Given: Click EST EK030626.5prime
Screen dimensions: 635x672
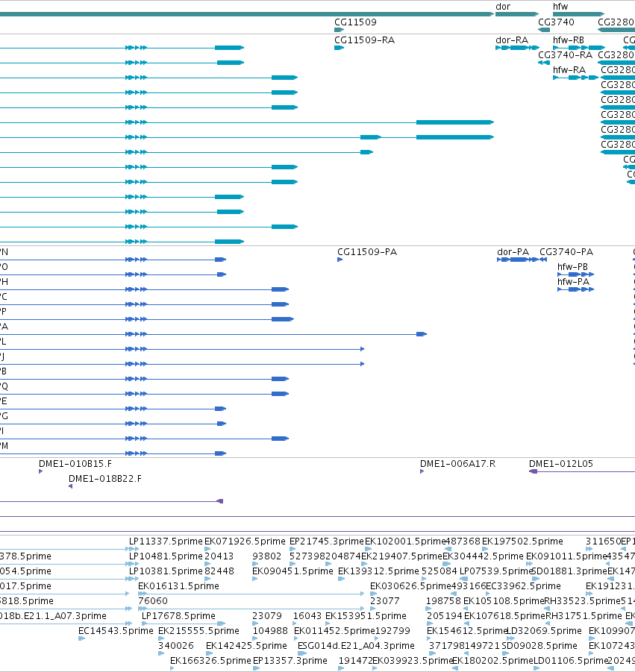Looking at the screenshot, I should [x=410, y=586].
